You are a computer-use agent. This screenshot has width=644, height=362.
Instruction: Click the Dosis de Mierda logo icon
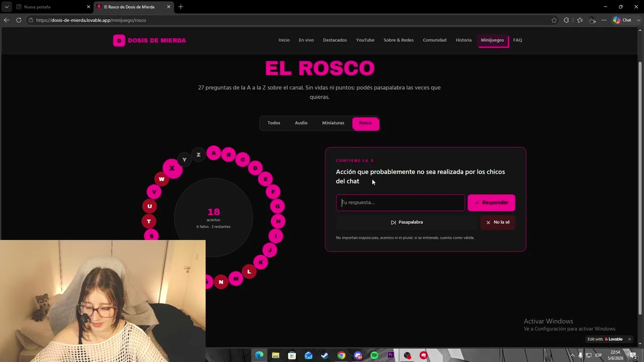119,40
